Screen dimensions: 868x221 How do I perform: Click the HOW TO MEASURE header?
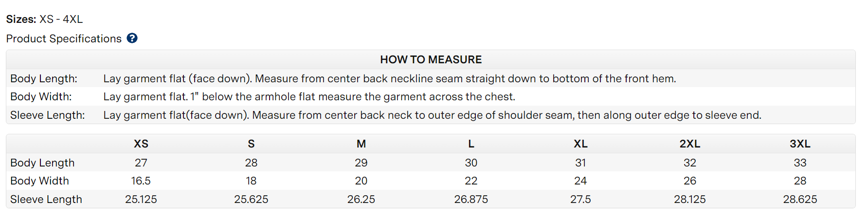click(431, 59)
